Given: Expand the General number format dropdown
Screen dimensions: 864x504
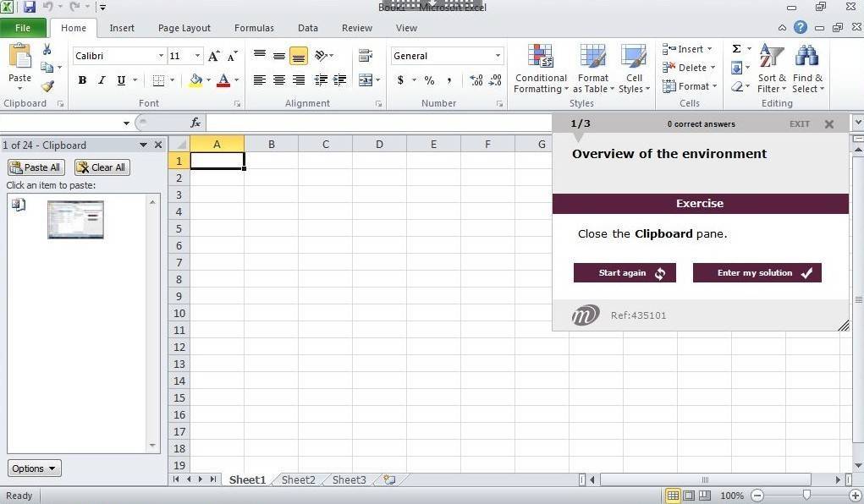Looking at the screenshot, I should tap(498, 56).
